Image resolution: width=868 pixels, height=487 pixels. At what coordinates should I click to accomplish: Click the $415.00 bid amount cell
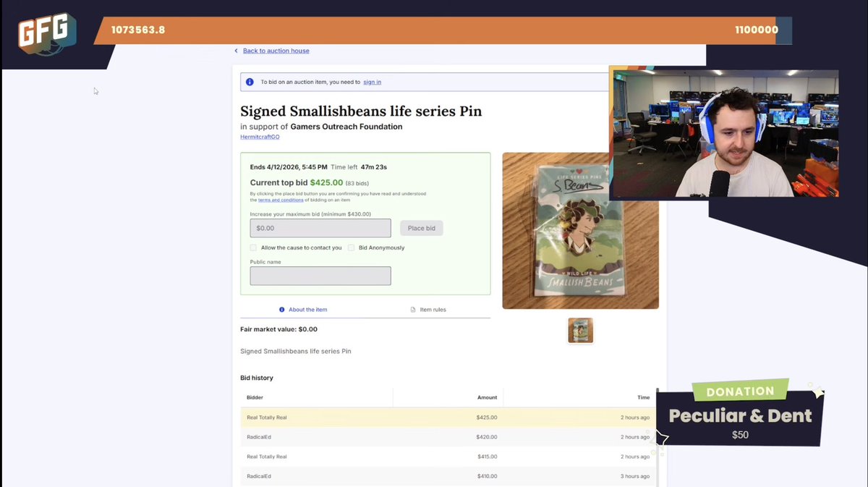(487, 457)
